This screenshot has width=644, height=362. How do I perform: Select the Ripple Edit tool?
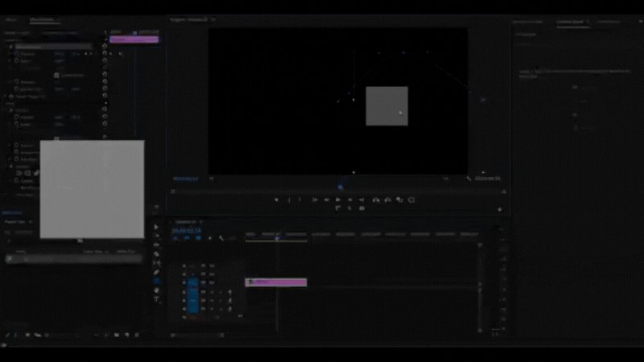pyautogui.click(x=156, y=245)
